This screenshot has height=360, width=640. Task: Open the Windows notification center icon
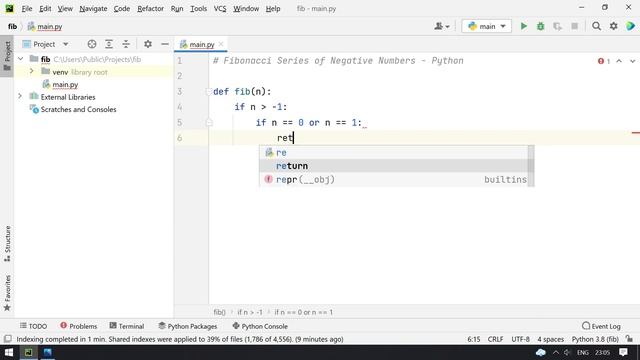623,352
